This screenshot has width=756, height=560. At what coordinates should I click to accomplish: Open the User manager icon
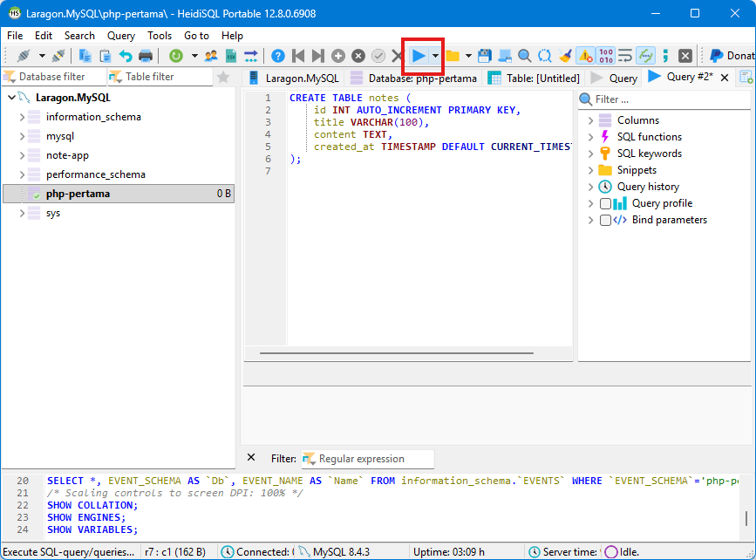coord(210,55)
